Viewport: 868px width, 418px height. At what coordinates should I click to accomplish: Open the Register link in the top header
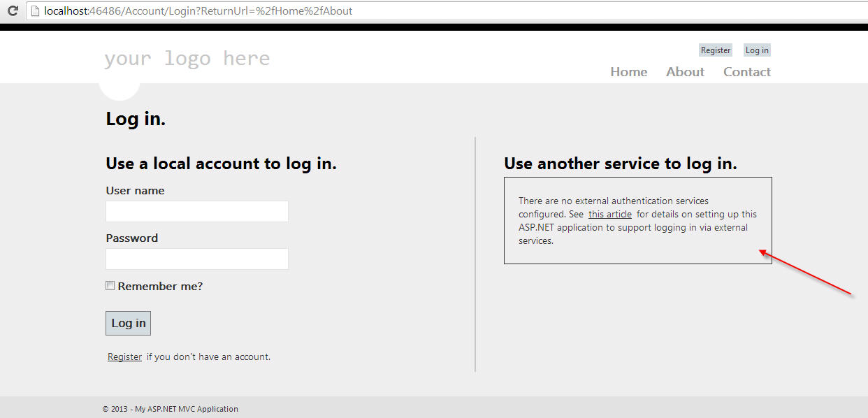(716, 50)
